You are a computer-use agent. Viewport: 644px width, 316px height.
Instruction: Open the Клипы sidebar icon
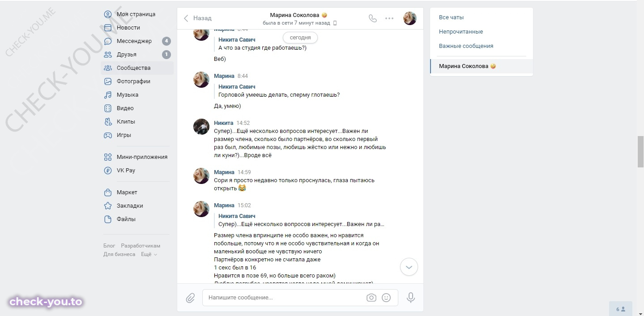[108, 122]
